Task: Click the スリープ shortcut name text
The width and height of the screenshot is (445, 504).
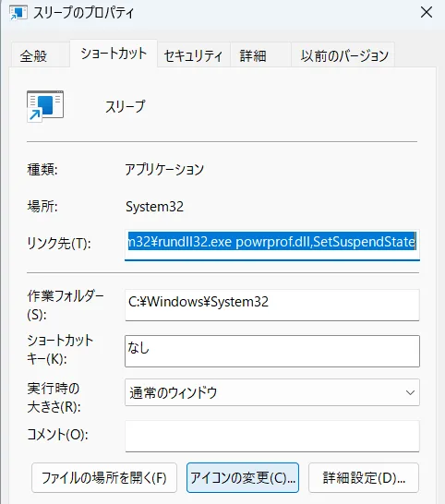Action: coord(125,107)
